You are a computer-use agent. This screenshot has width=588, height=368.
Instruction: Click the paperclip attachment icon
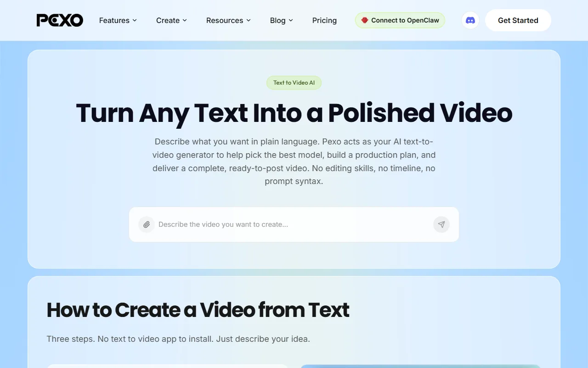[147, 224]
